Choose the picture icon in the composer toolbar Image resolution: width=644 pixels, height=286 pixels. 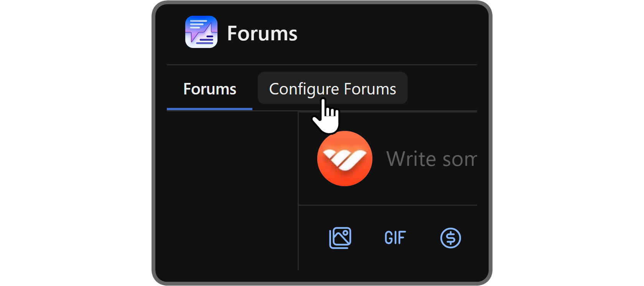[340, 238]
